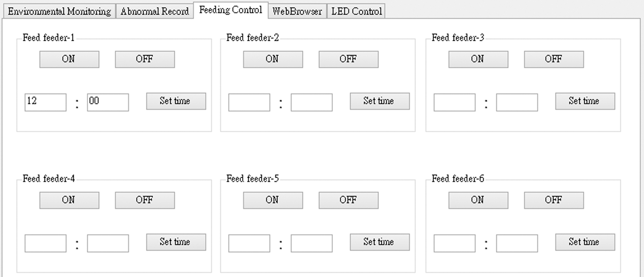Viewport: 644px width, 277px height.
Task: Focus the Feed feeder-3 minute input box
Action: click(x=517, y=102)
